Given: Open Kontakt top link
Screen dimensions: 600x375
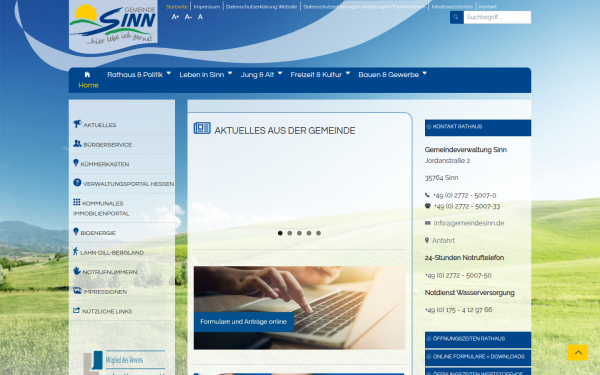Looking at the screenshot, I should 488,7.
